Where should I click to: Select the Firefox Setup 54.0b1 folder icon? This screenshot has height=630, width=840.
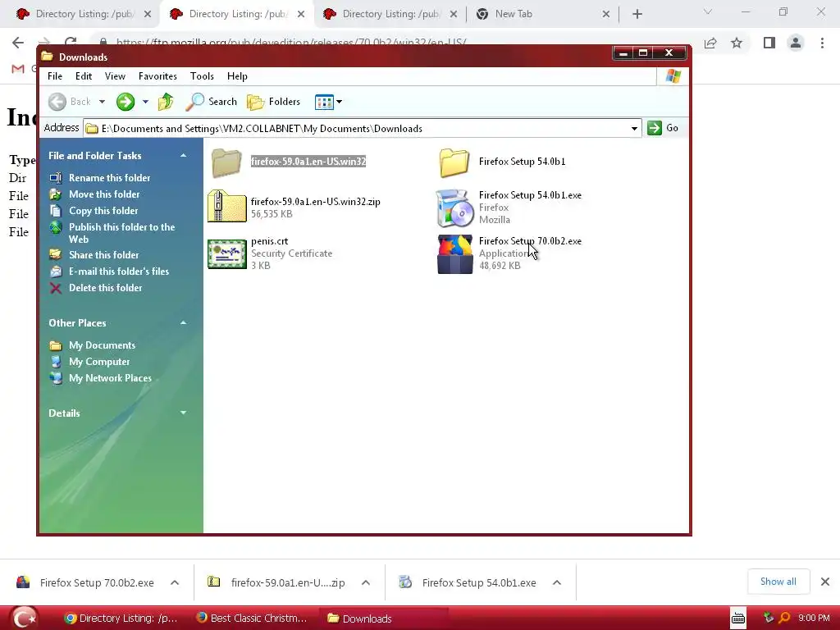[x=454, y=162]
